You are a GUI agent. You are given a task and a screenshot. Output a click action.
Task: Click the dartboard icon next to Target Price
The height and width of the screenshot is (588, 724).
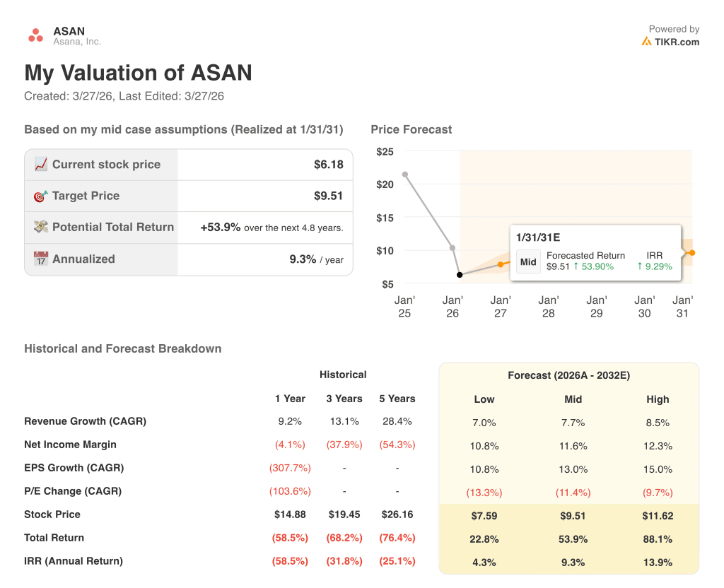pos(40,196)
